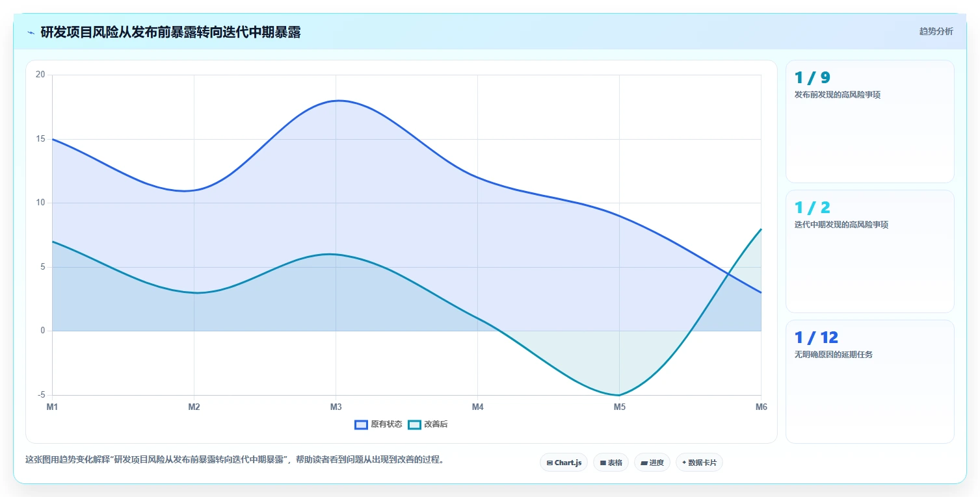
Task: Click the y-axis value 10
Action: point(40,203)
